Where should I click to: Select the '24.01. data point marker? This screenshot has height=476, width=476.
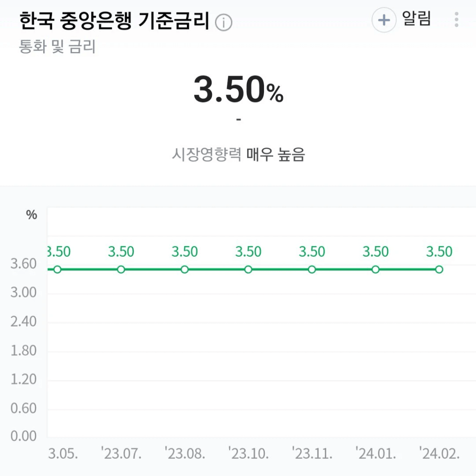[375, 269]
